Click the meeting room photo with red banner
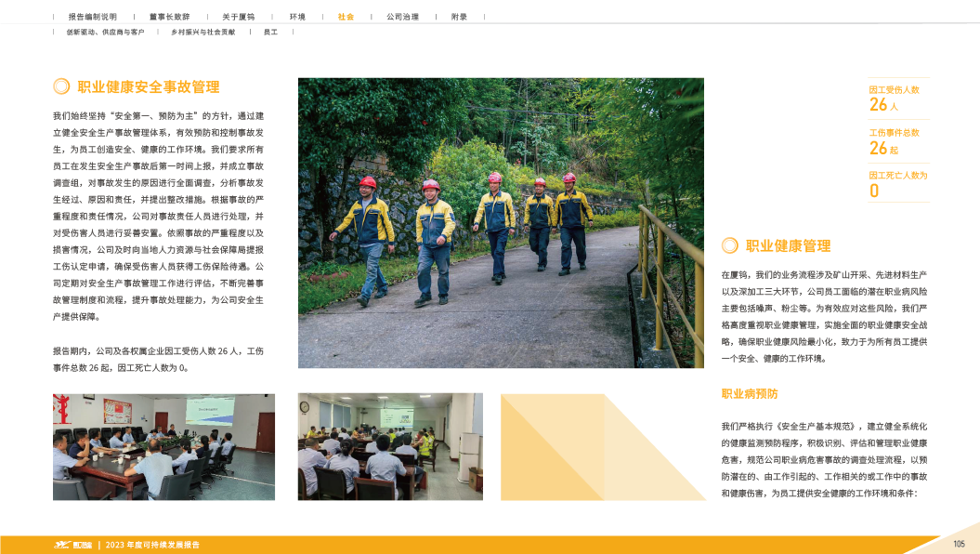Viewport: 980px width, 554px height. (164, 446)
